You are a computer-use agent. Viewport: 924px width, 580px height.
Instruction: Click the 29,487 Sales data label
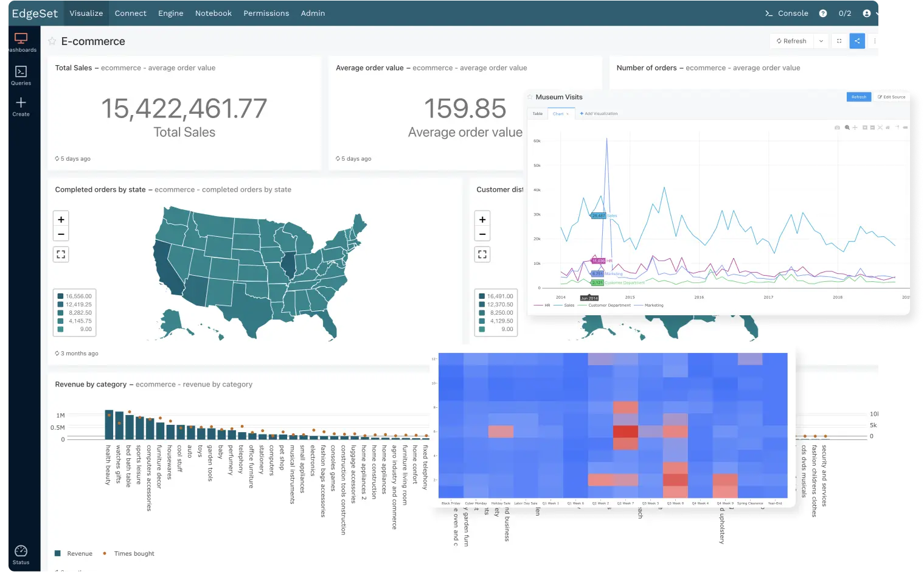pyautogui.click(x=599, y=215)
